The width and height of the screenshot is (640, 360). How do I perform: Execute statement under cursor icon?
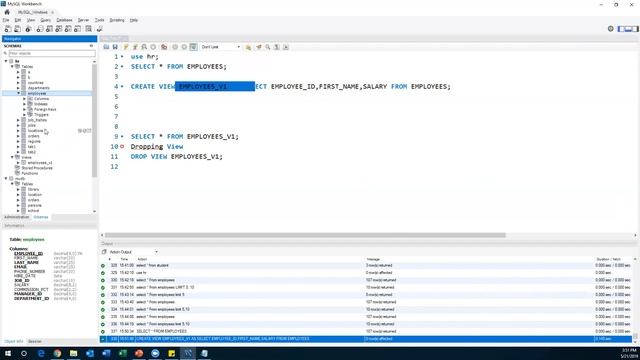tap(135, 47)
